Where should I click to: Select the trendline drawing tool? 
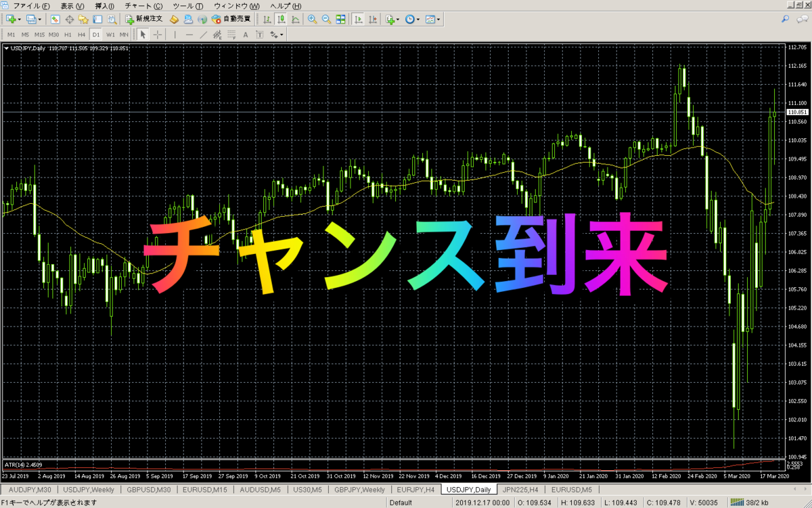pos(203,35)
